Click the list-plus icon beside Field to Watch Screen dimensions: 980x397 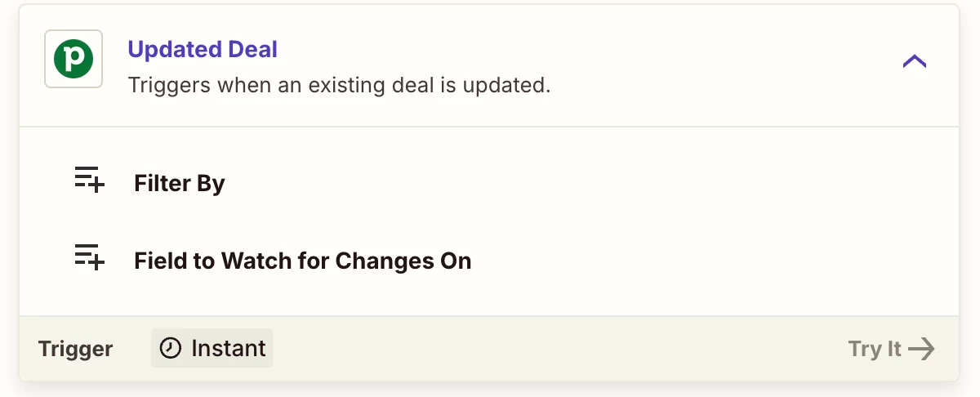point(90,257)
